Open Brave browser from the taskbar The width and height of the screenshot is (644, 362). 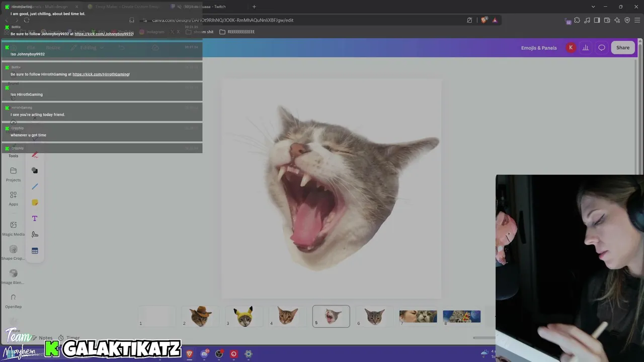pyautogui.click(x=189, y=354)
